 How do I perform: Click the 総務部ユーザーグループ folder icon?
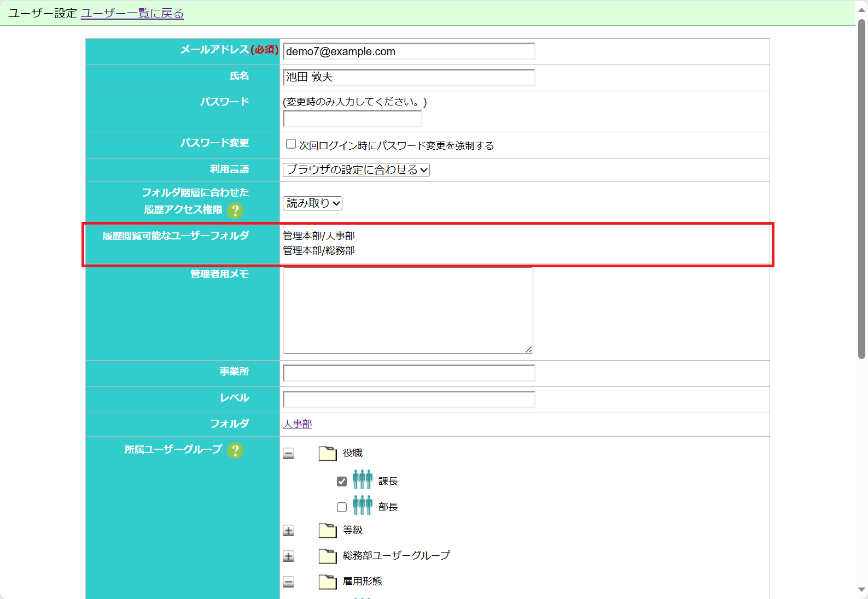click(328, 556)
